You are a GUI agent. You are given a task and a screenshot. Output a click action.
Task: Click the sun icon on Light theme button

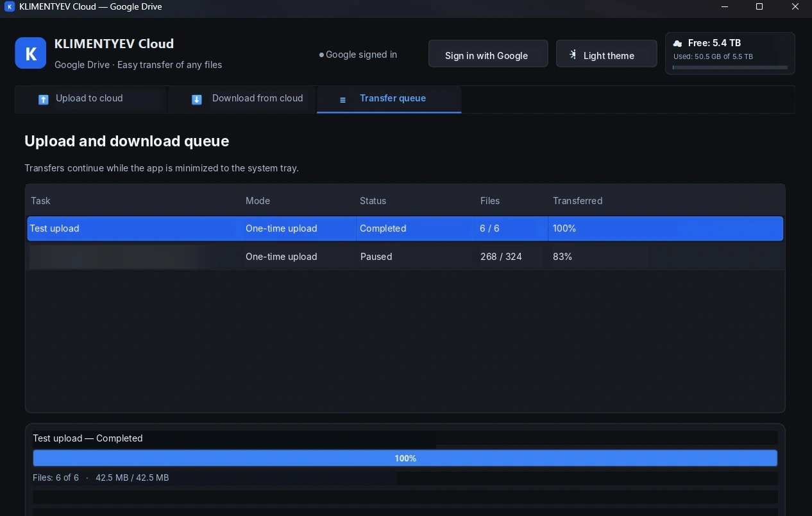pos(573,55)
